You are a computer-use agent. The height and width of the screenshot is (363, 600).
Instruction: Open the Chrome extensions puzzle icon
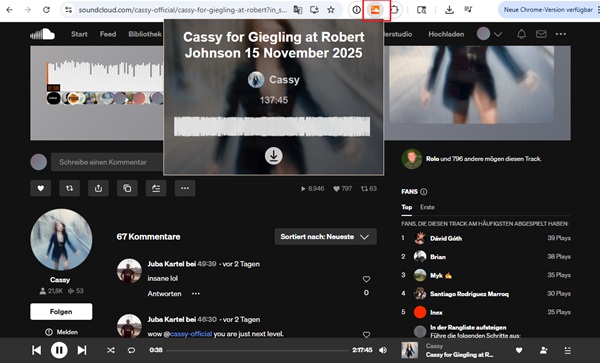tap(394, 10)
